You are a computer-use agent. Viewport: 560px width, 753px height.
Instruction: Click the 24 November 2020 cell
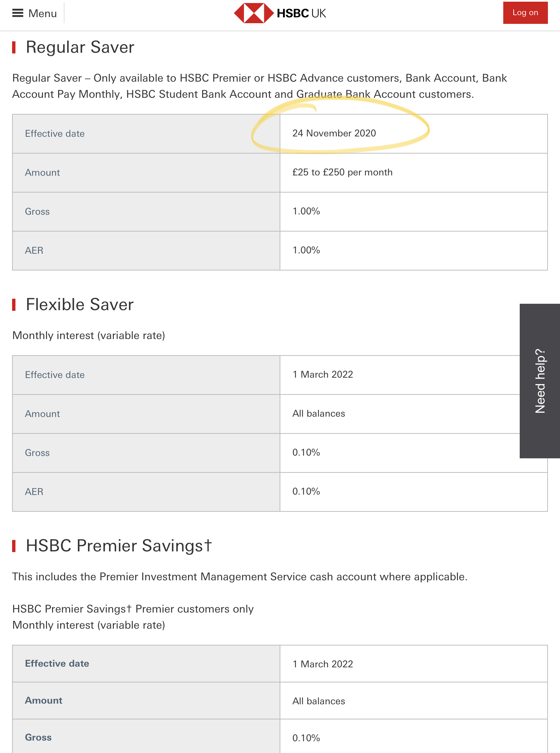(414, 134)
